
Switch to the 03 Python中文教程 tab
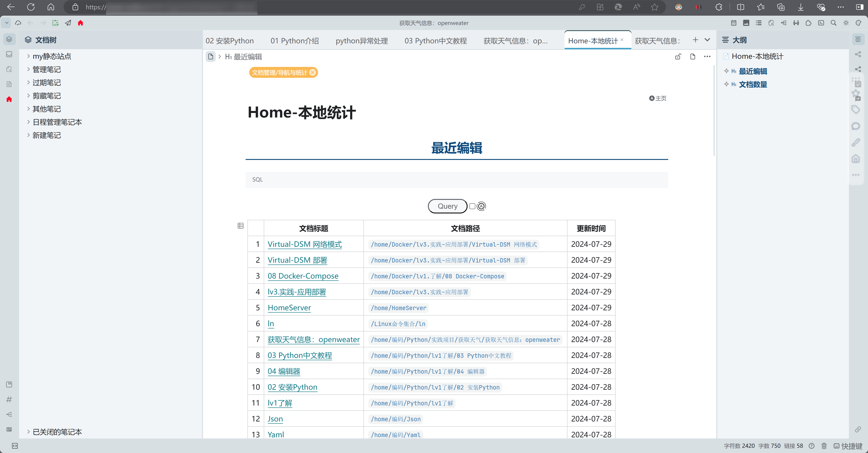coord(436,41)
